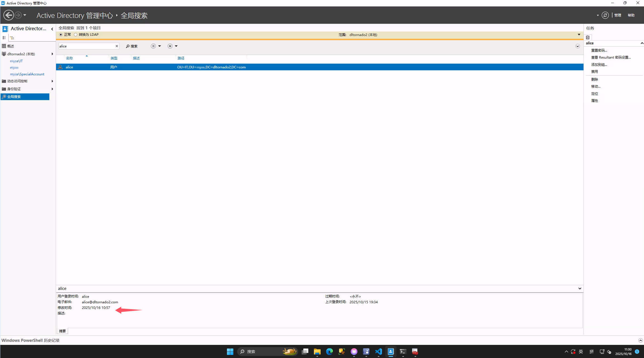644x358 pixels.
Task: Expand dltornado2 (本地) node arrow
Action: pos(52,54)
